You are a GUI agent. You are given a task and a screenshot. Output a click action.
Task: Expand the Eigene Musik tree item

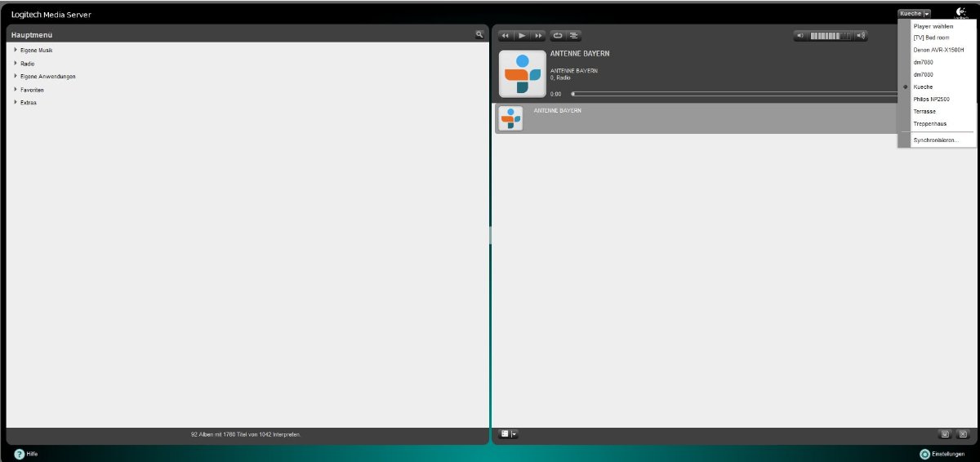[x=16, y=51]
